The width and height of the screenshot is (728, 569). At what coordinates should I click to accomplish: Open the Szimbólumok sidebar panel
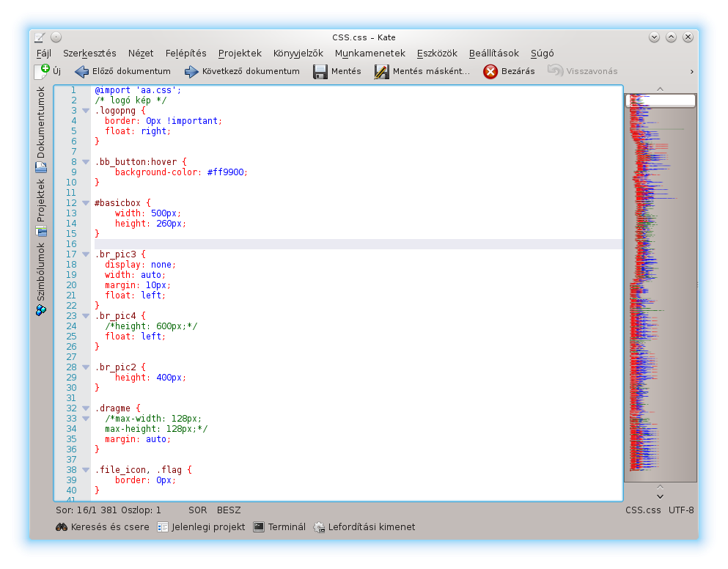pos(41,279)
